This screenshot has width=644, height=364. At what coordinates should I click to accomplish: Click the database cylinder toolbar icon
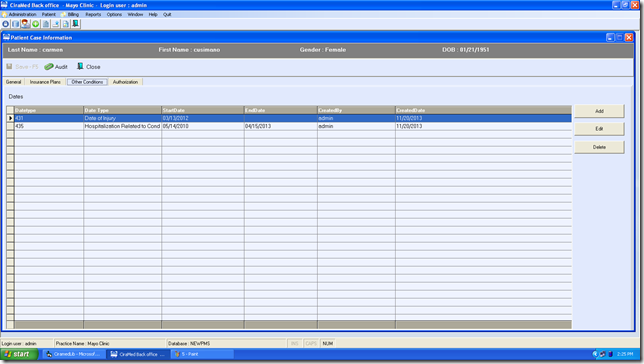click(x=15, y=24)
